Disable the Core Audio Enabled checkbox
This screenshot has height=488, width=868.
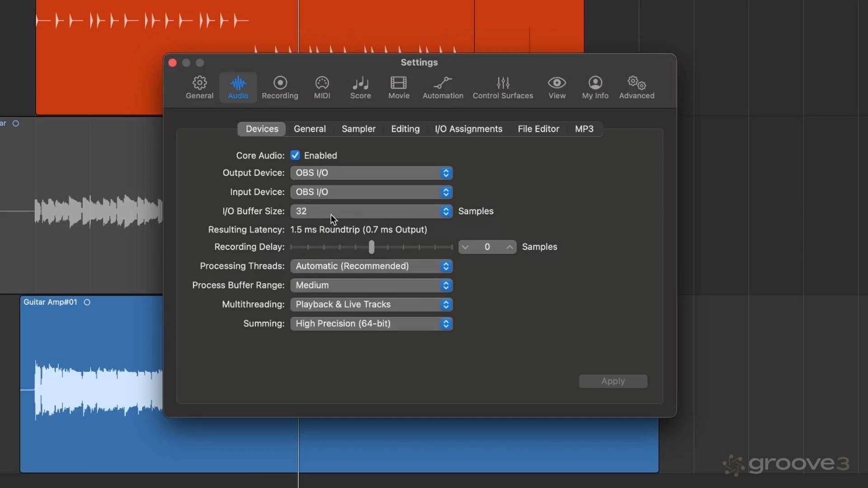tap(295, 155)
